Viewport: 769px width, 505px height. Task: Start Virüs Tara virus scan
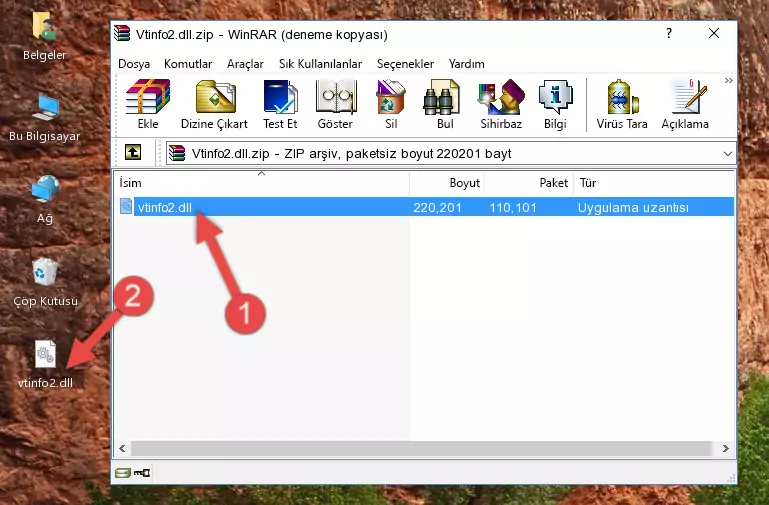pyautogui.click(x=622, y=104)
